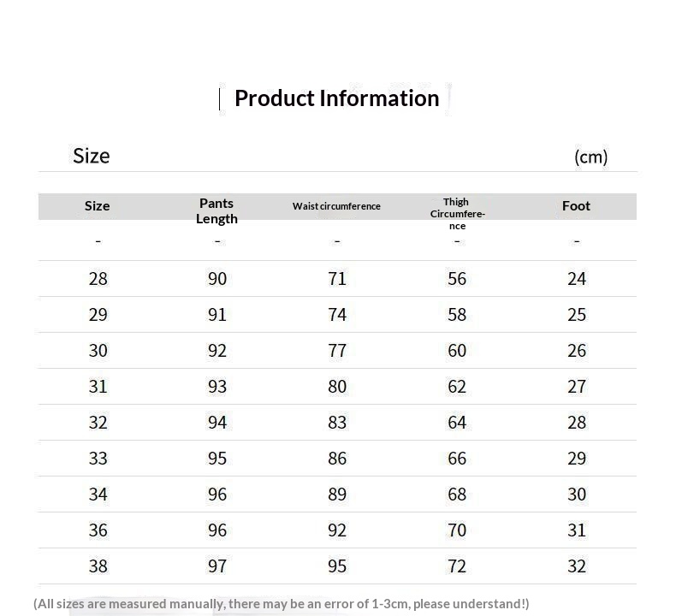Click waist circumference value 89
Image resolution: width=676 pixels, height=616 pixels.
tap(337, 495)
